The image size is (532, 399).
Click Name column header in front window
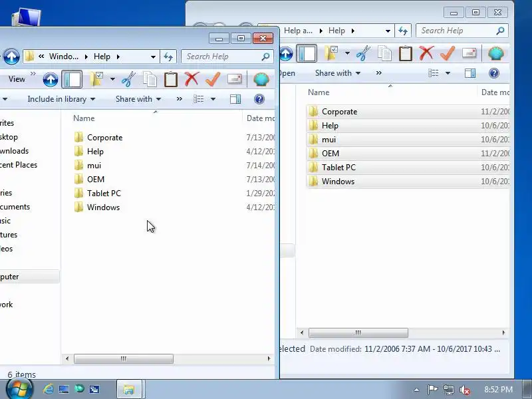point(84,118)
